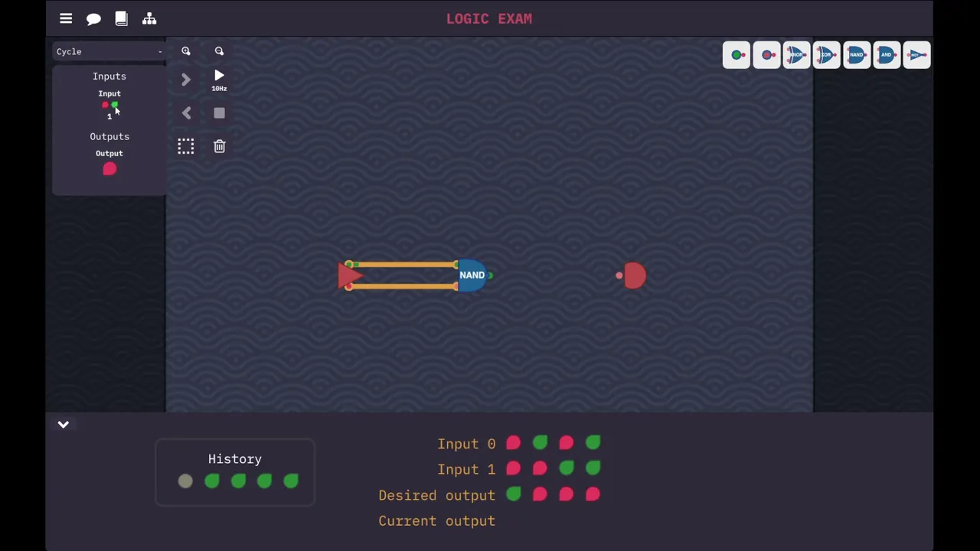Click the output node's input pin on the canvas
980x551 pixels.
click(619, 275)
